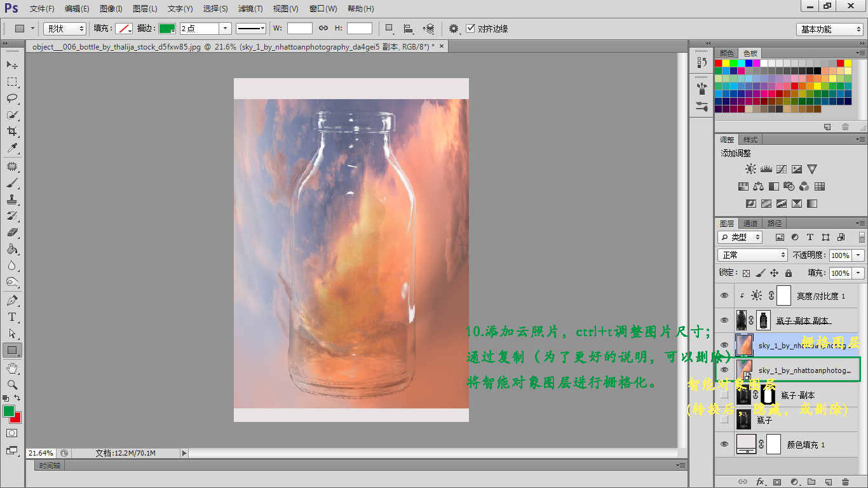The width and height of the screenshot is (868, 488).
Task: Open the layer filter 类型 dropdown
Action: (740, 237)
